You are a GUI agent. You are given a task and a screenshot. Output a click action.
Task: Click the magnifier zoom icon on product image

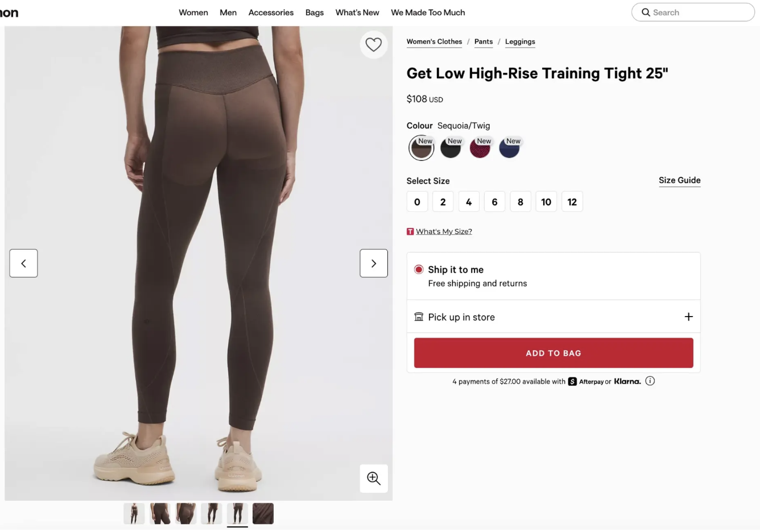(x=374, y=479)
